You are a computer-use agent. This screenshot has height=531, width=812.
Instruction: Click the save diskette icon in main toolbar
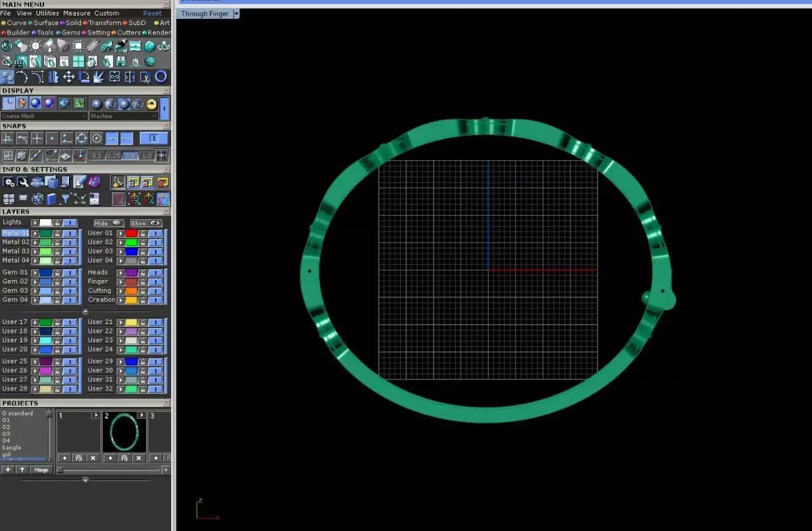(122, 61)
